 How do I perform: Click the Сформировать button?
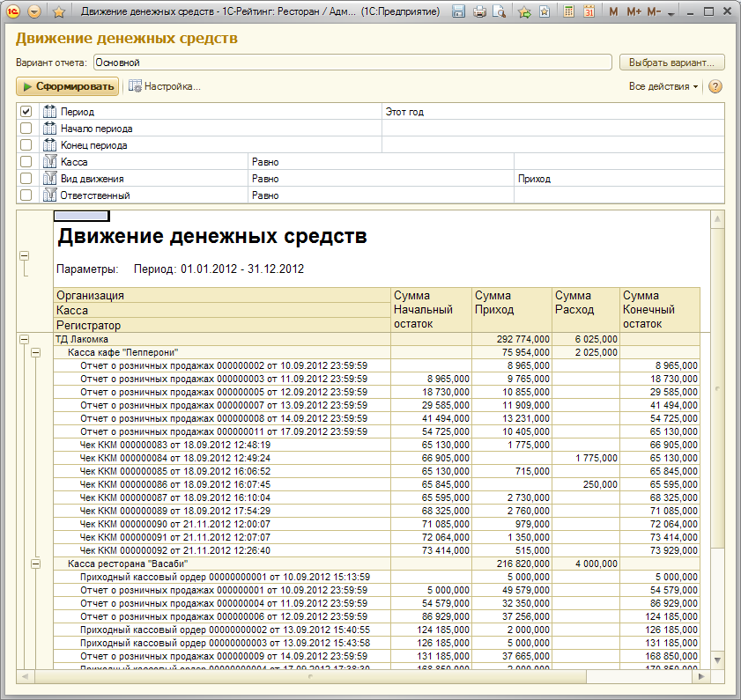click(x=67, y=86)
